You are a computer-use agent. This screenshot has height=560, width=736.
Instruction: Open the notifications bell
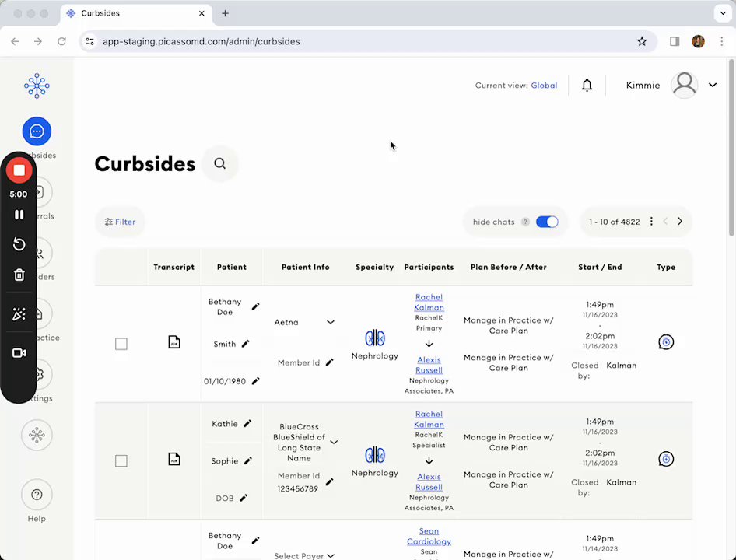tap(587, 86)
